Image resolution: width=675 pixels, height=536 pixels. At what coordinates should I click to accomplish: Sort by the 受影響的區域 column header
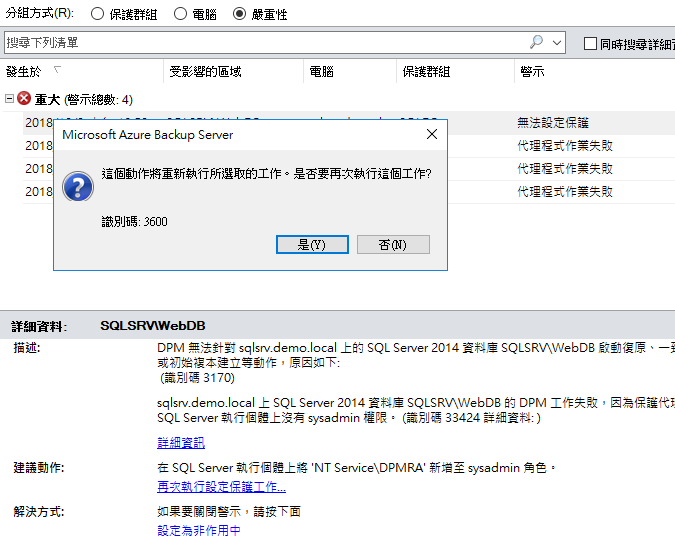point(205,71)
